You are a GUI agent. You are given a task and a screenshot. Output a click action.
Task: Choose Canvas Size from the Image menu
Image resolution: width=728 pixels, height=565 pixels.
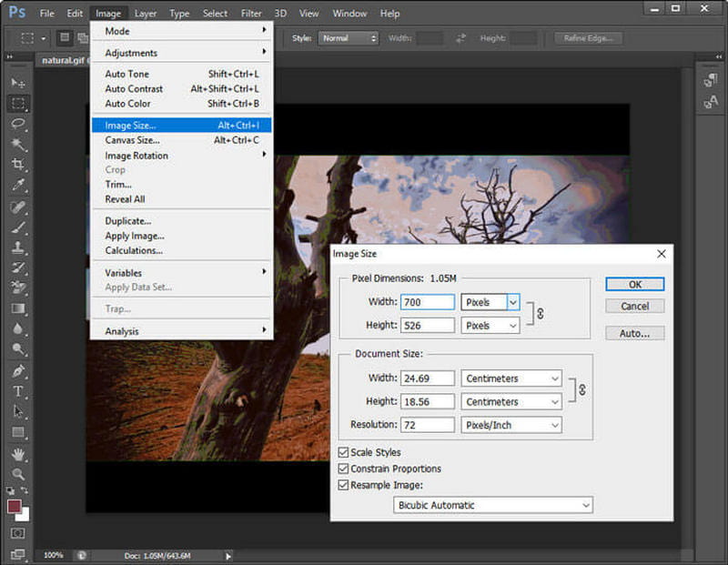(x=133, y=140)
